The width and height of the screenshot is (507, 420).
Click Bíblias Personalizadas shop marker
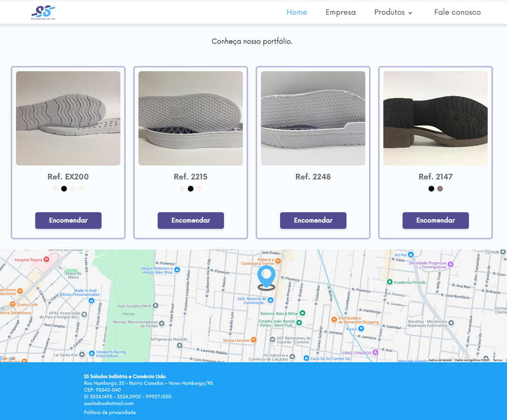point(91,301)
